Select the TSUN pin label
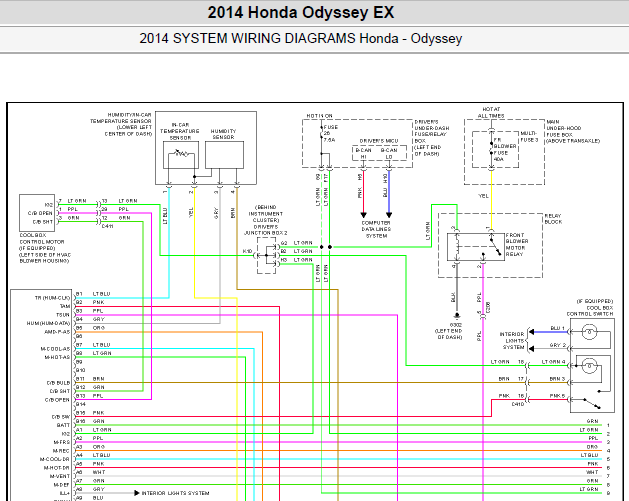Screen dimensions: 629x501 (x=63, y=315)
